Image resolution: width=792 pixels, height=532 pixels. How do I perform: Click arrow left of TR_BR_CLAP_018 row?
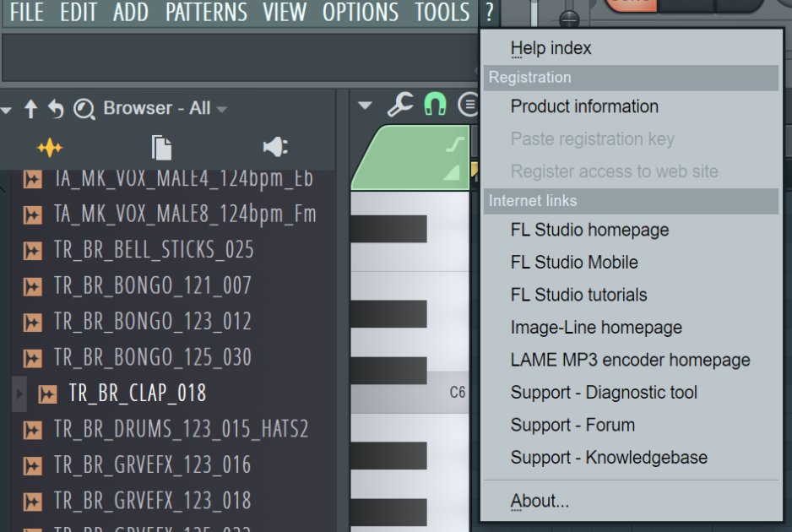coord(19,394)
